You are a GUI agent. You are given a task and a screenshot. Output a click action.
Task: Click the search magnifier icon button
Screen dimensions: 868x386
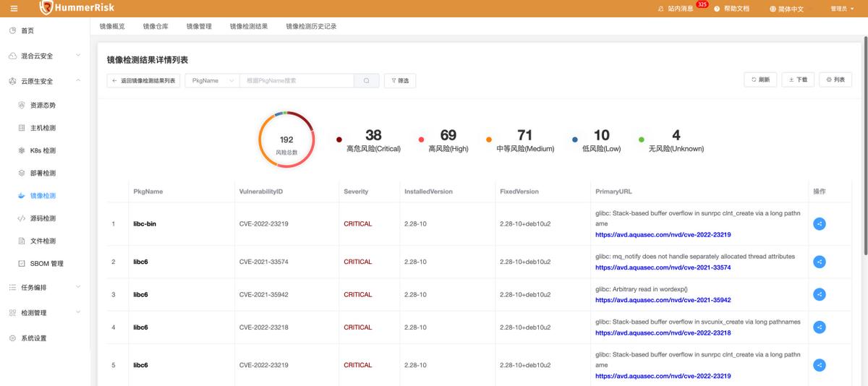click(367, 81)
